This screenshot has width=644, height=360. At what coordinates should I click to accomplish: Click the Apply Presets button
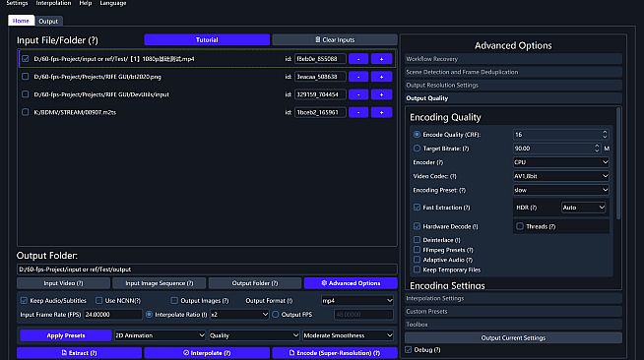point(66,335)
